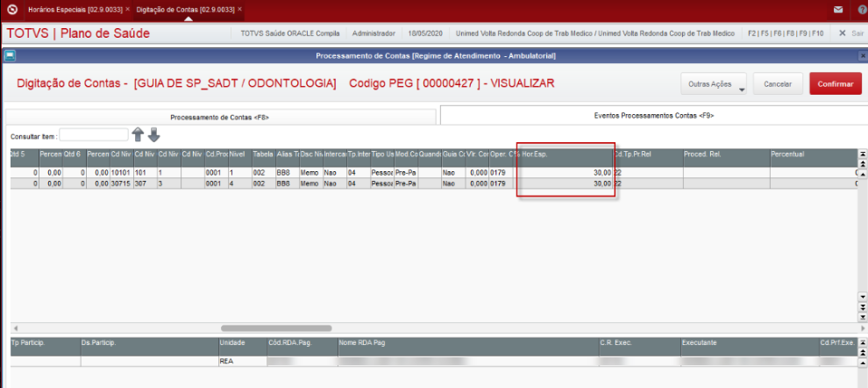Switch to Horários Especiais tab
The width and height of the screenshot is (868, 388).
pyautogui.click(x=75, y=10)
